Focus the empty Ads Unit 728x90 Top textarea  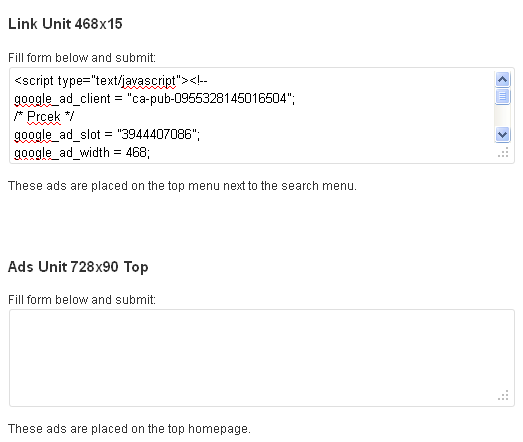pos(262,358)
